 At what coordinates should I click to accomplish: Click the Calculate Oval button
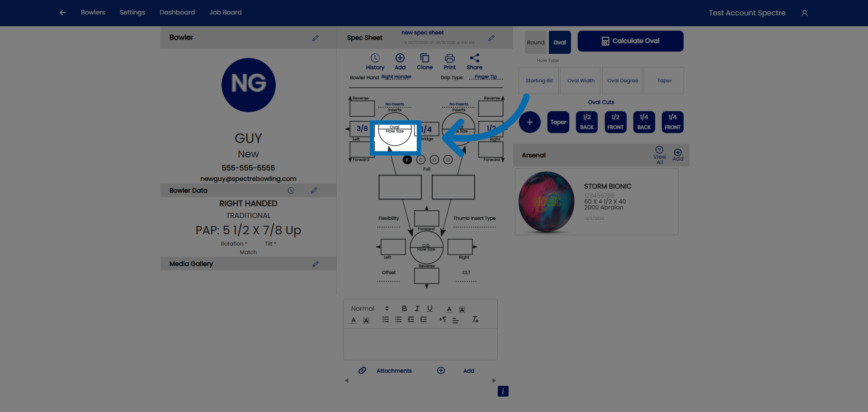coord(631,41)
